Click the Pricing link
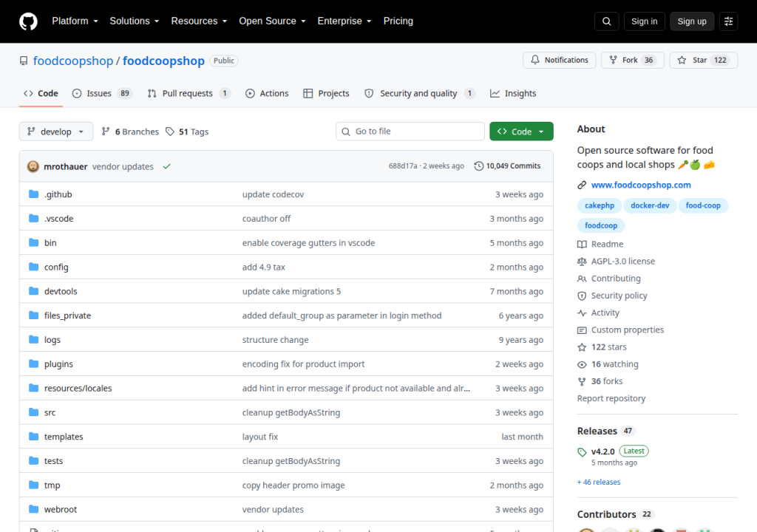 click(398, 21)
